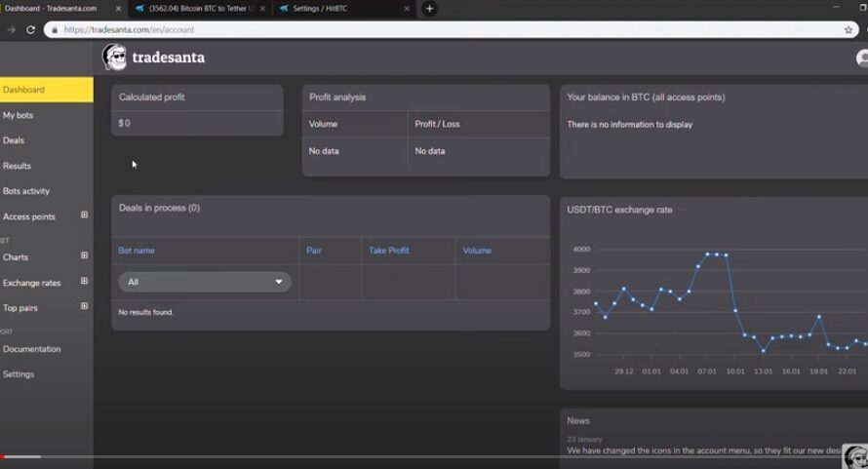The image size is (868, 469).
Task: Go to Deals in the sidebar
Action: (x=14, y=140)
